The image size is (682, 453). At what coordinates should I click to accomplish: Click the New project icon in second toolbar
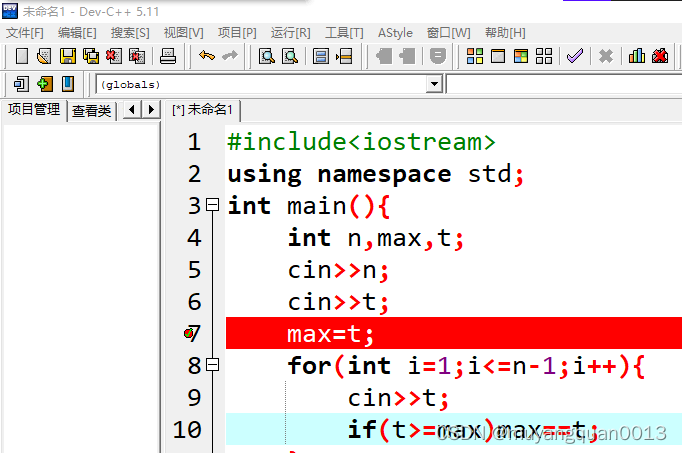click(x=21, y=84)
